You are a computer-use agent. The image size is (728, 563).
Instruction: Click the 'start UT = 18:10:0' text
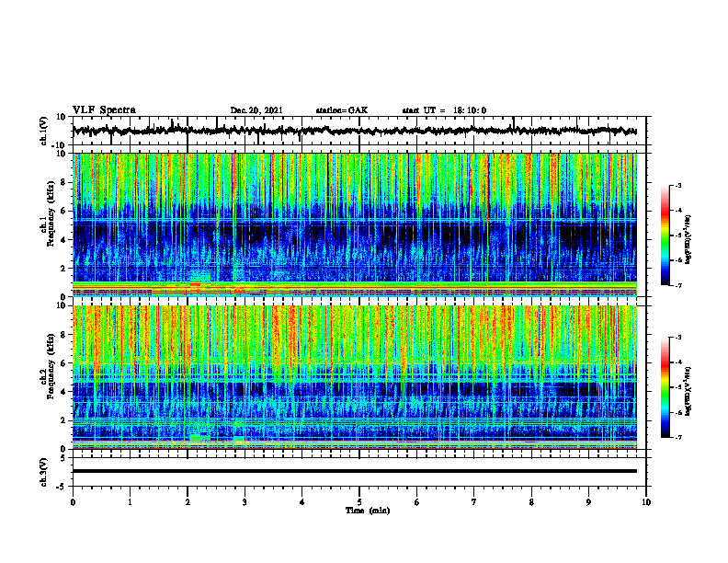pyautogui.click(x=444, y=110)
